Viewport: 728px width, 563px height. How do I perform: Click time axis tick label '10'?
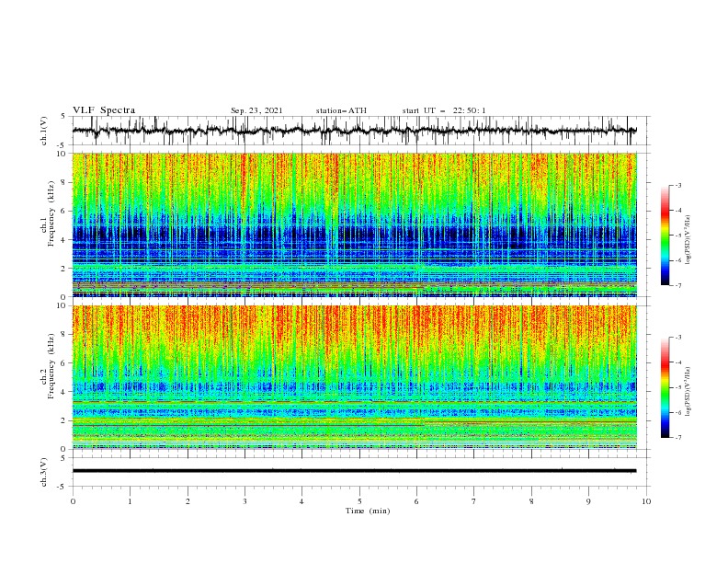[646, 501]
